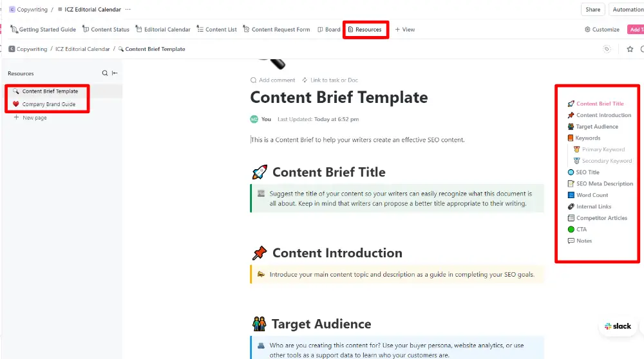644x359 pixels.
Task: Add a new view with + View
Action: tap(405, 30)
